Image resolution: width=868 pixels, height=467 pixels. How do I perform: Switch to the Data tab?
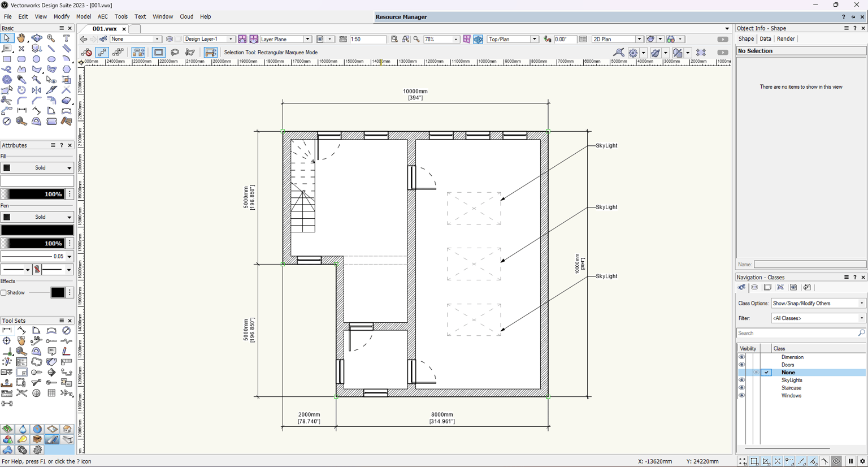765,39
